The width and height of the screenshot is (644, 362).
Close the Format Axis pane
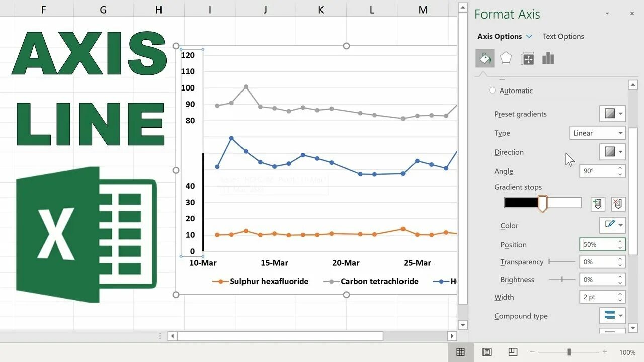pos(632,14)
